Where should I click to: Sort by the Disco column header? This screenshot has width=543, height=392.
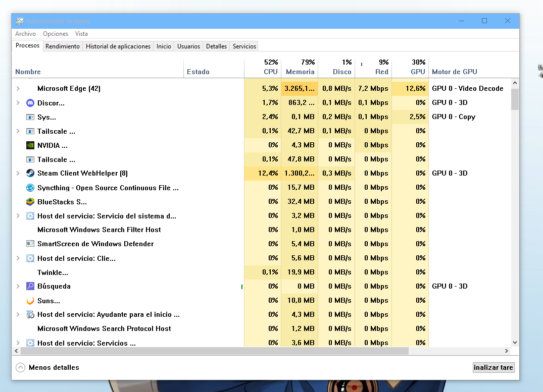coord(336,68)
